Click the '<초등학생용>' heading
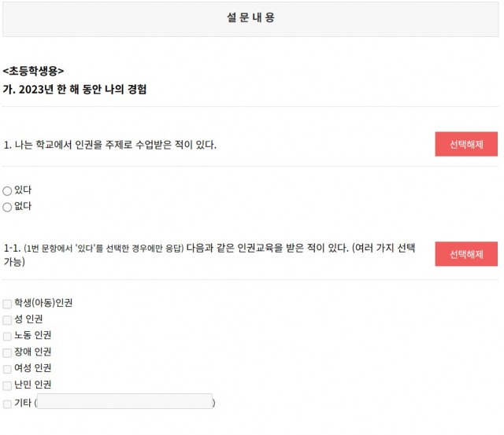This screenshot has width=504, height=435. (x=33, y=71)
